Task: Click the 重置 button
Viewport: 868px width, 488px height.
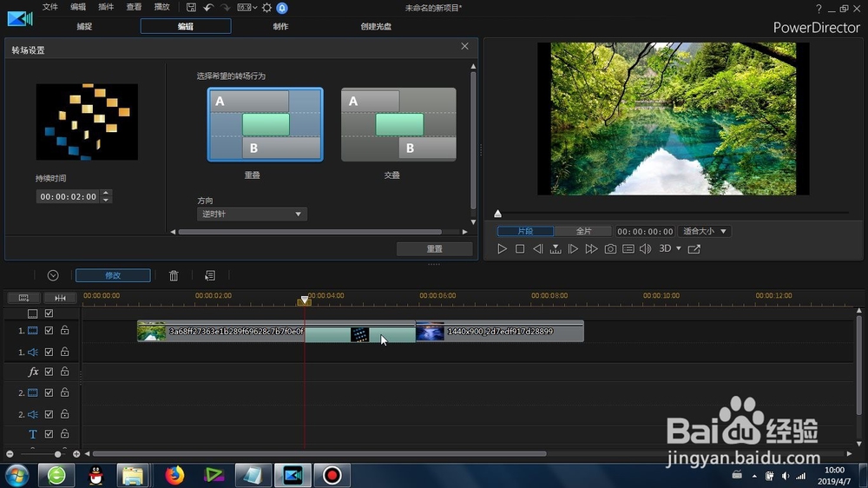Action: tap(435, 248)
